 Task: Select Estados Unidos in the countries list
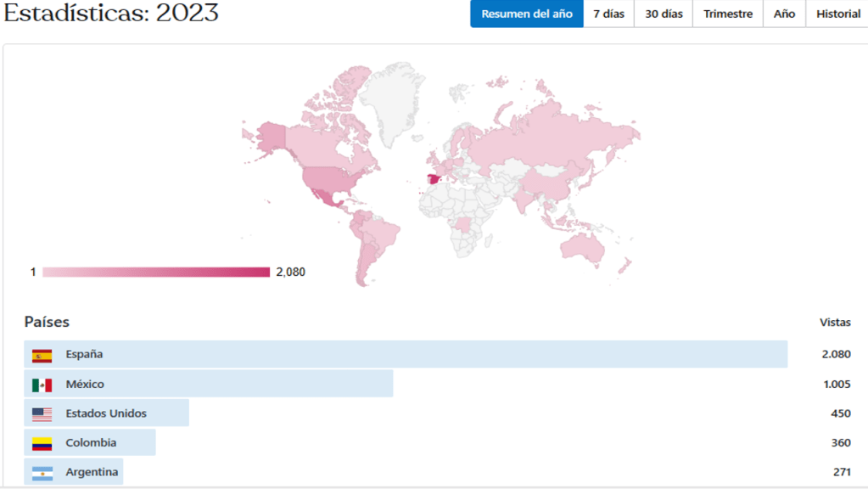coord(106,413)
